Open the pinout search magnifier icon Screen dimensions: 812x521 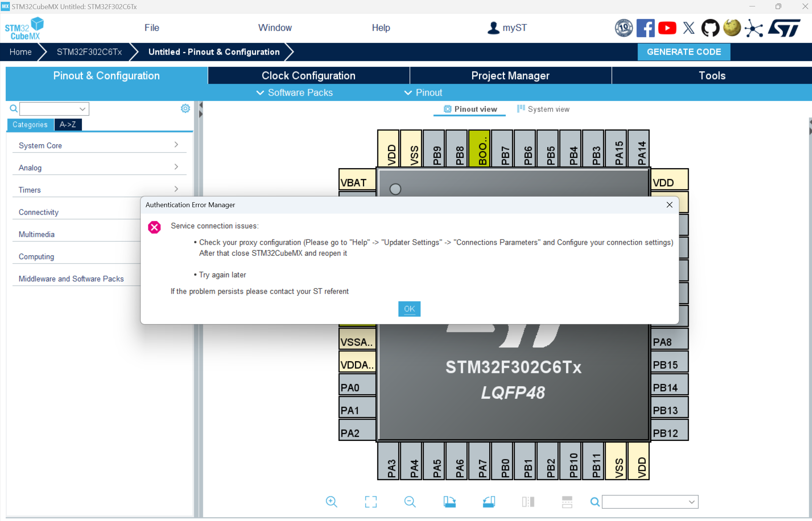pos(594,502)
